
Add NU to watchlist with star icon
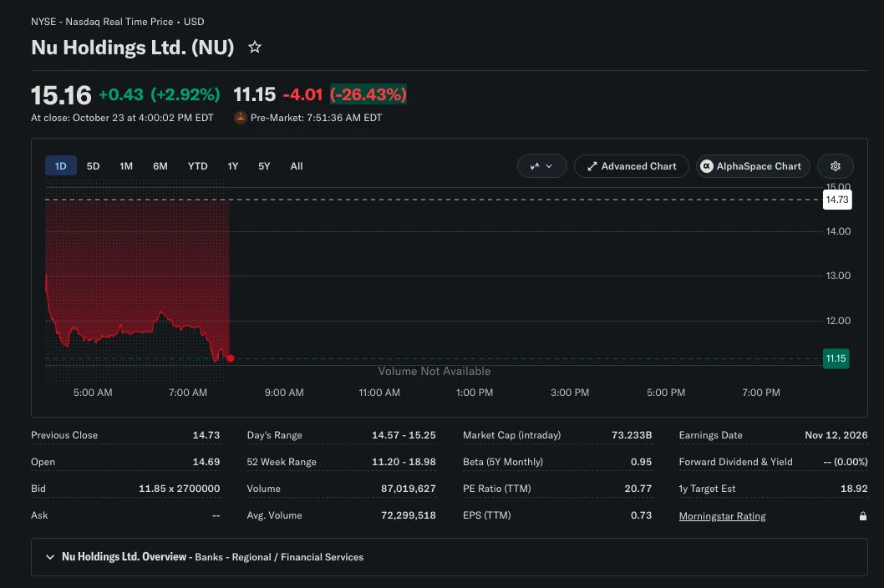pyautogui.click(x=255, y=48)
